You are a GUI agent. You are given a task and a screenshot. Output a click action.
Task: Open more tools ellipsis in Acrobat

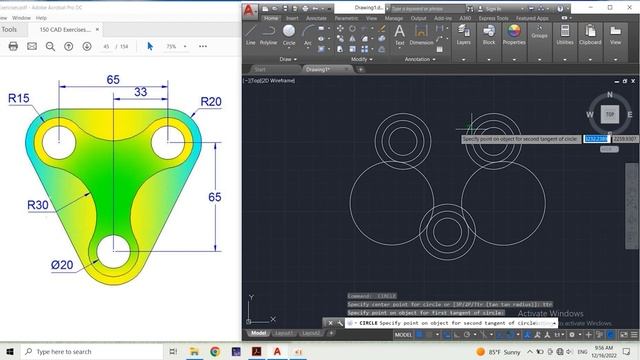tap(203, 46)
